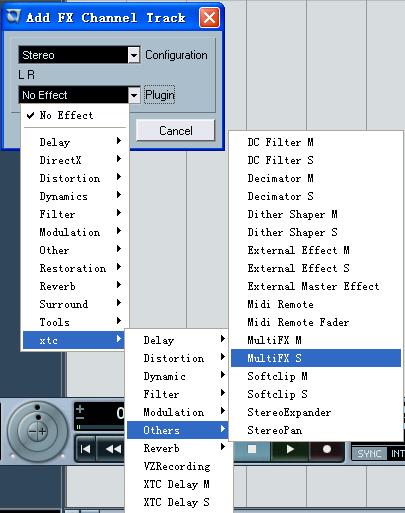The width and height of the screenshot is (405, 513).
Task: Click the Record transport button
Action: coord(327,450)
